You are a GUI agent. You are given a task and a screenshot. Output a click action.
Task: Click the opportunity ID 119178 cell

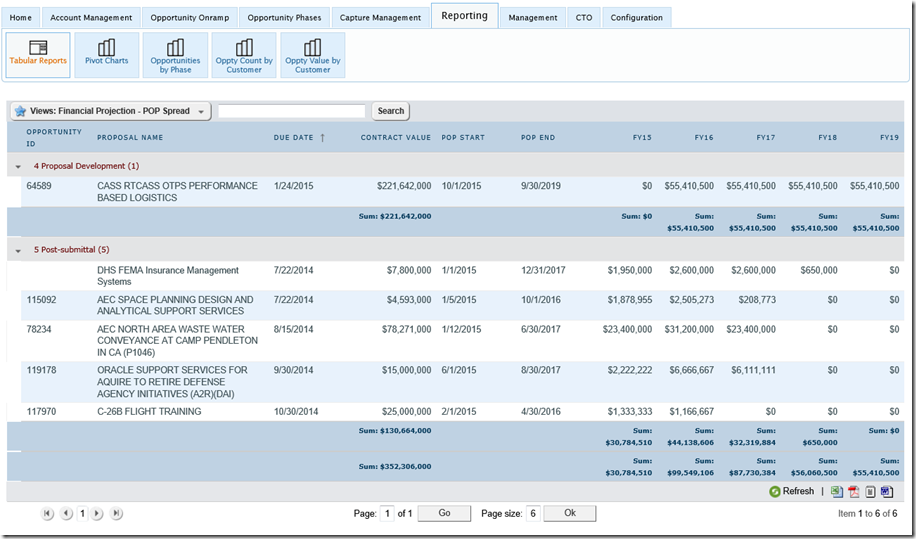click(41, 370)
